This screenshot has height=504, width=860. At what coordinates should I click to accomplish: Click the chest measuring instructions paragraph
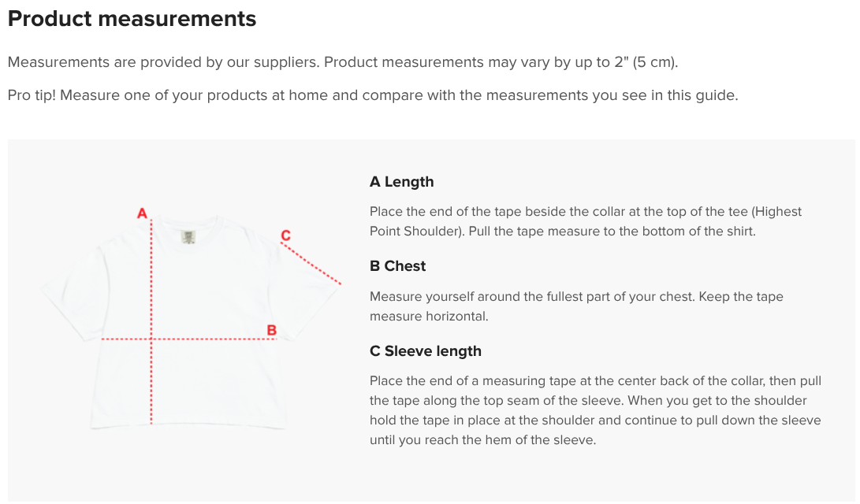pos(576,306)
